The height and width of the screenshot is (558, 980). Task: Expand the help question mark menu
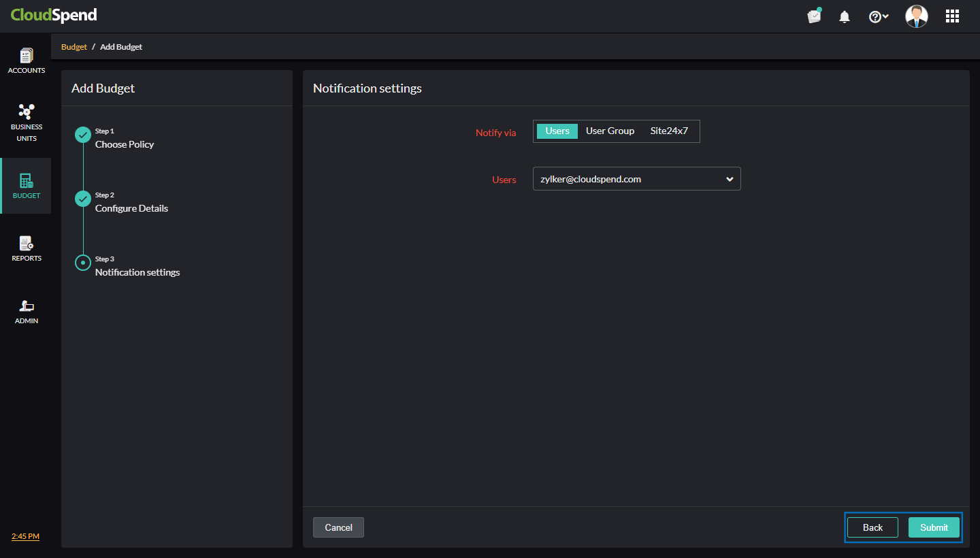point(879,17)
